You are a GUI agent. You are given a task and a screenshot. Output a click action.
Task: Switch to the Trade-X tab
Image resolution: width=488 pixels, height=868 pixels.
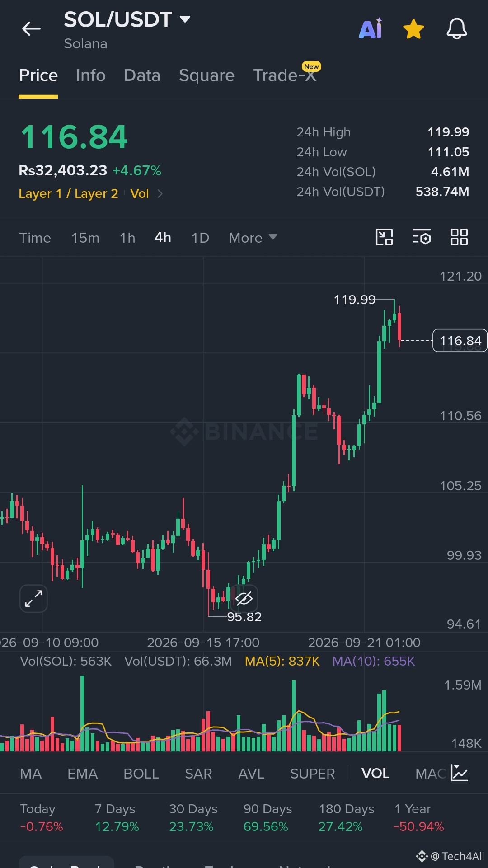(285, 75)
